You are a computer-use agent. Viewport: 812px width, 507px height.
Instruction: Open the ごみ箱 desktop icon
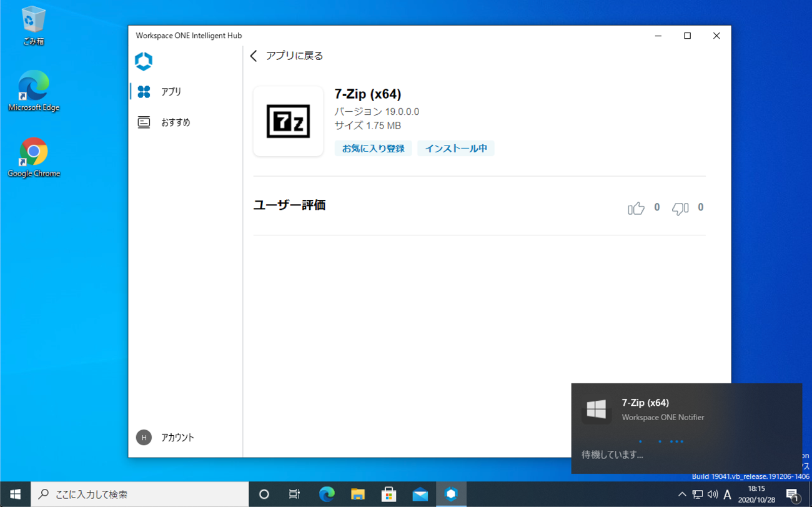(33, 26)
